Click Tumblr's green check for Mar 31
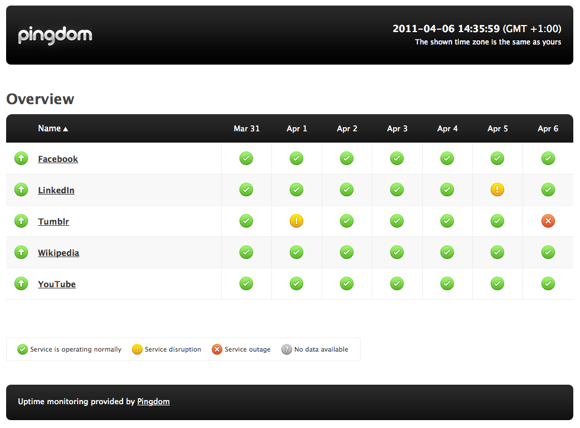 point(246,221)
